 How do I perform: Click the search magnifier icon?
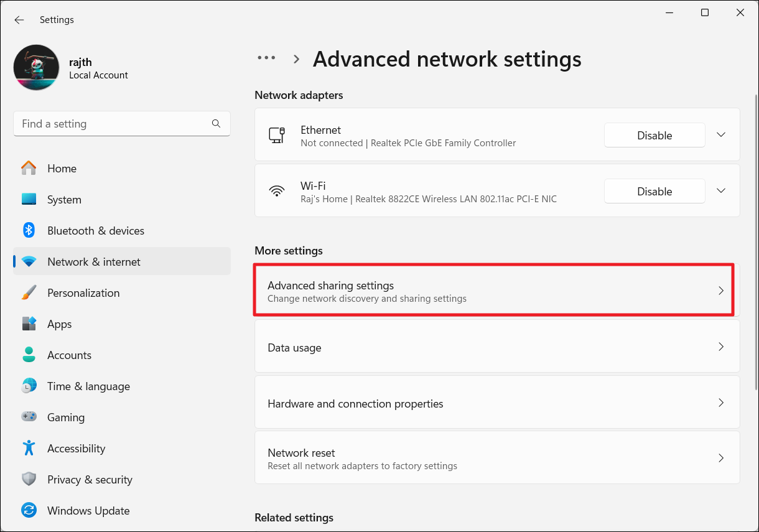click(x=216, y=124)
